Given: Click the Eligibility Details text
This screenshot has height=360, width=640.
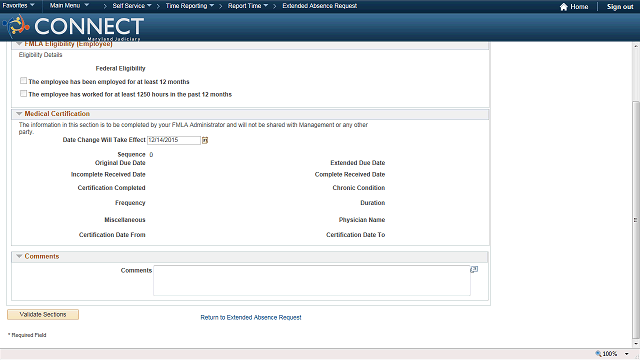Looking at the screenshot, I should click(x=40, y=55).
